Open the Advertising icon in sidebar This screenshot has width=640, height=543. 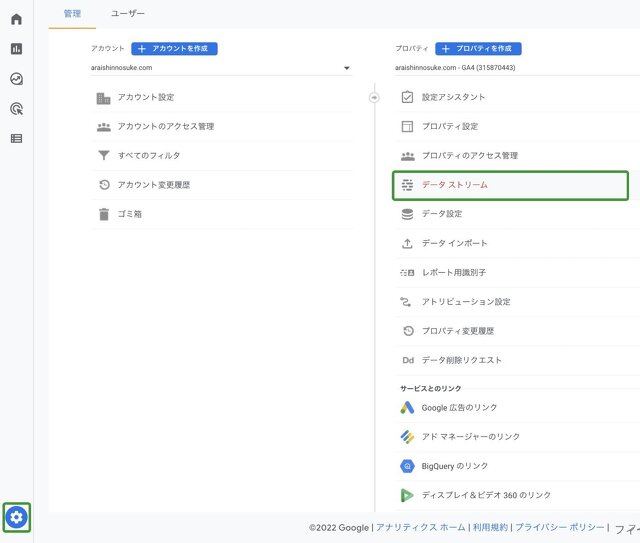tap(16, 108)
